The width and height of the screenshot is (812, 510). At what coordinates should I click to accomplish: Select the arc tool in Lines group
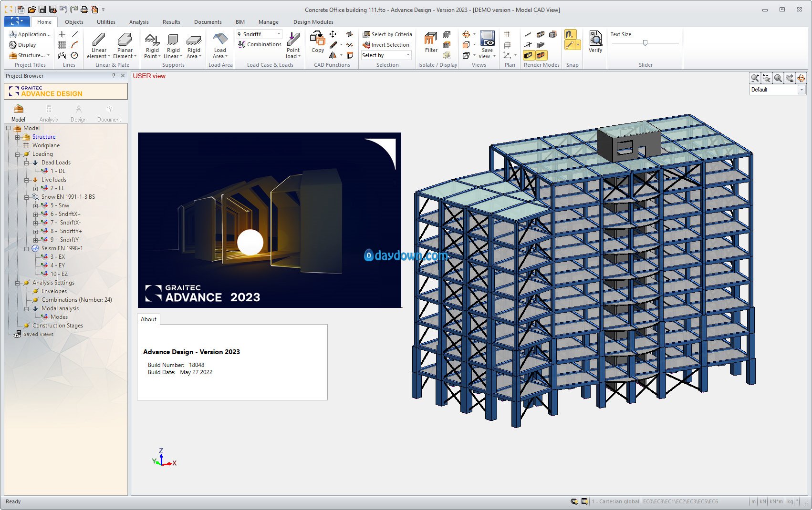click(75, 45)
